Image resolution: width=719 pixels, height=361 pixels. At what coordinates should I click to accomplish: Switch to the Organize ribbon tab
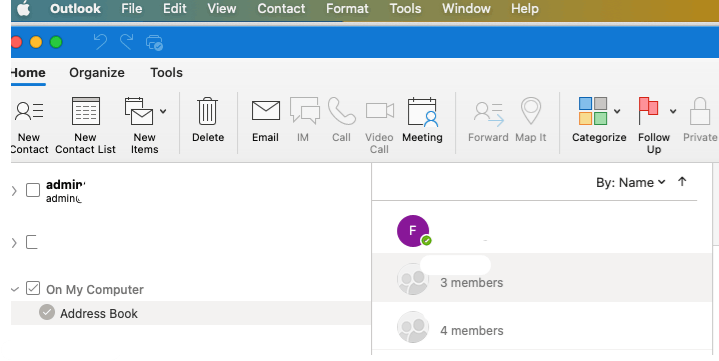(97, 72)
